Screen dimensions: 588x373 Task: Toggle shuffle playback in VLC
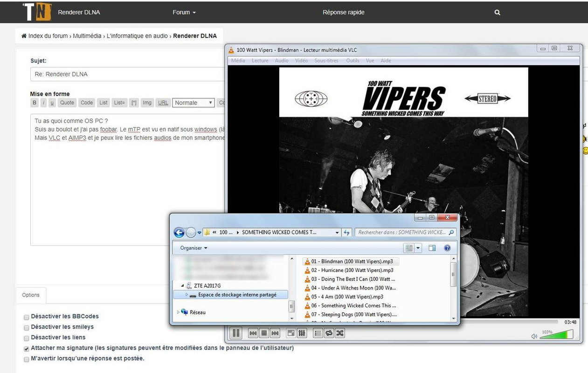340,333
